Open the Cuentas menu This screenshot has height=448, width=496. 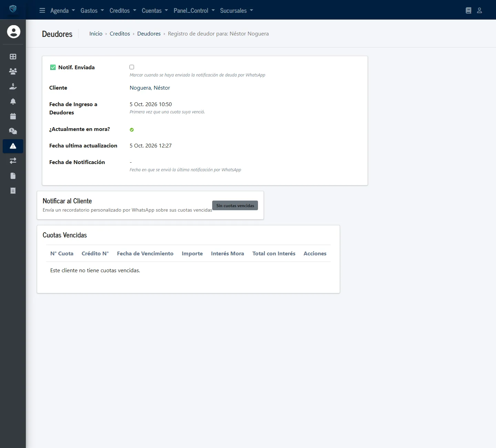(155, 11)
